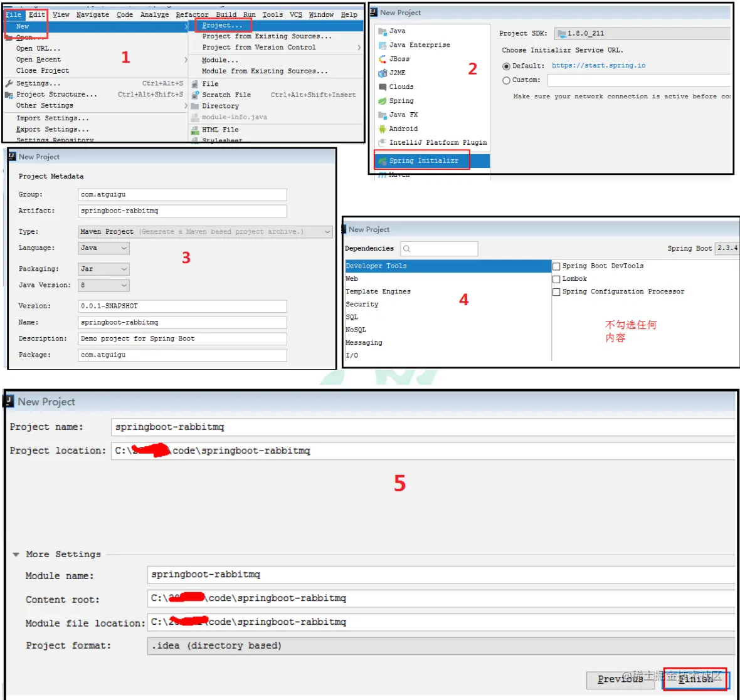Image resolution: width=740 pixels, height=700 pixels.
Task: Click the Artifact field springboot-rabbitmq
Action: 182,211
